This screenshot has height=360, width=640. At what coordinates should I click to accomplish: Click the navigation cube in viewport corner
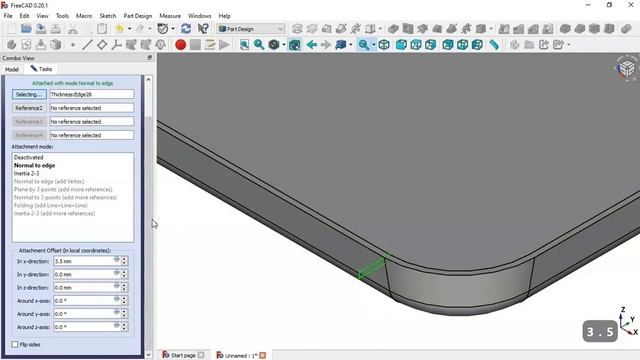(x=626, y=68)
